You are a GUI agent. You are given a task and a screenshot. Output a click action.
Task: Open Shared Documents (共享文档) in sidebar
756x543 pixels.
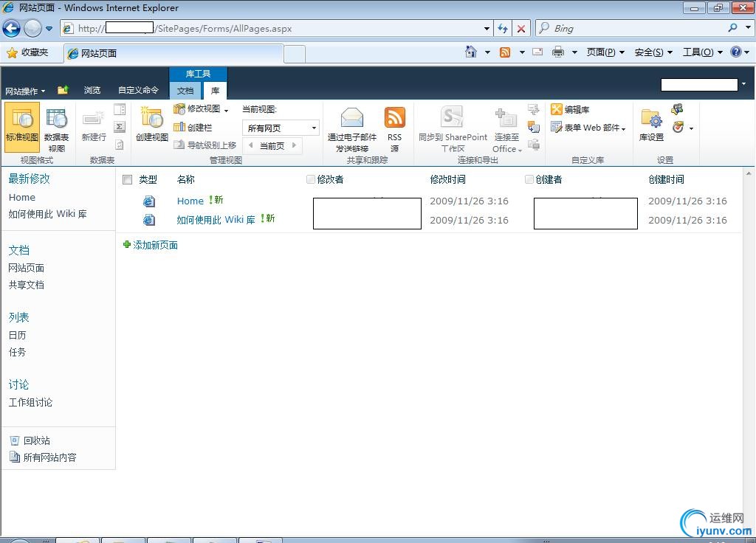27,285
